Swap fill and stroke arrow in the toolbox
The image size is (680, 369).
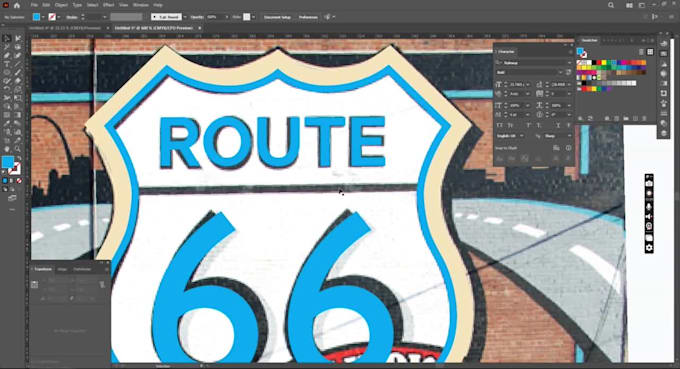(x=20, y=157)
